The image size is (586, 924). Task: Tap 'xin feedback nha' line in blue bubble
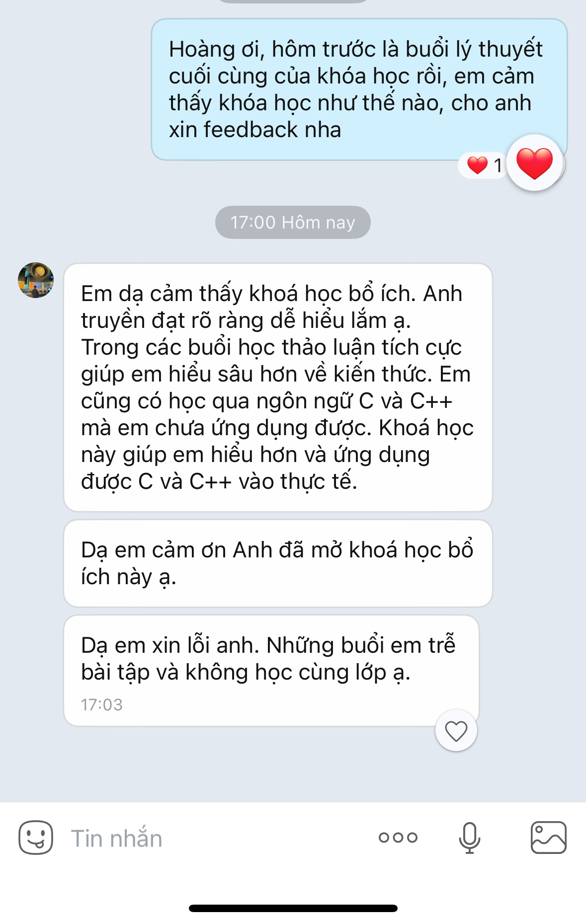(255, 130)
